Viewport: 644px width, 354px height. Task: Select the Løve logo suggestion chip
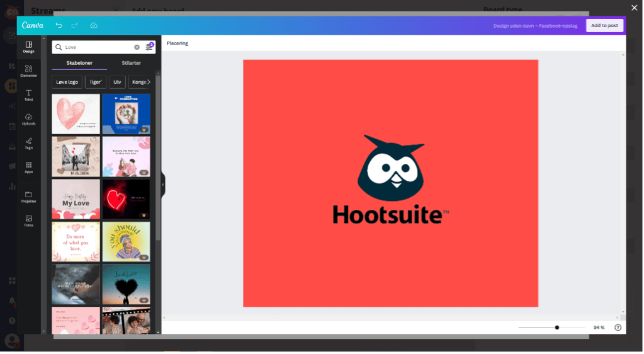(x=67, y=82)
